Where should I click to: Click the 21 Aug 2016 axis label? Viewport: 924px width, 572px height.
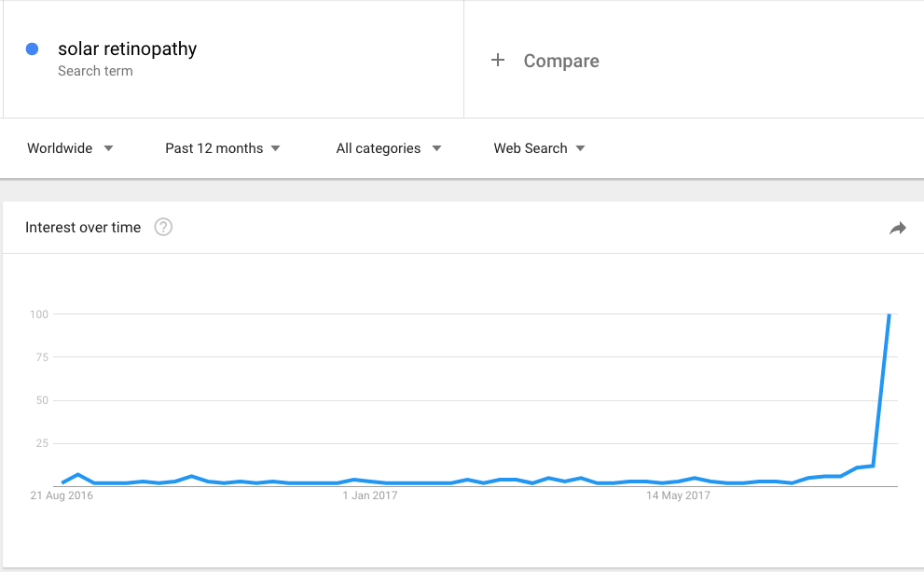62,495
